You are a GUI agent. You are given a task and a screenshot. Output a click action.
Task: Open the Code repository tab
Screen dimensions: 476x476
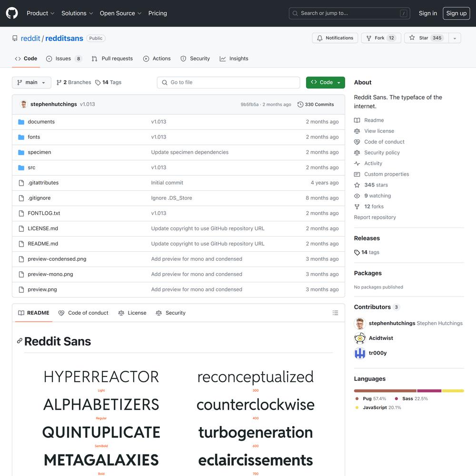point(26,58)
